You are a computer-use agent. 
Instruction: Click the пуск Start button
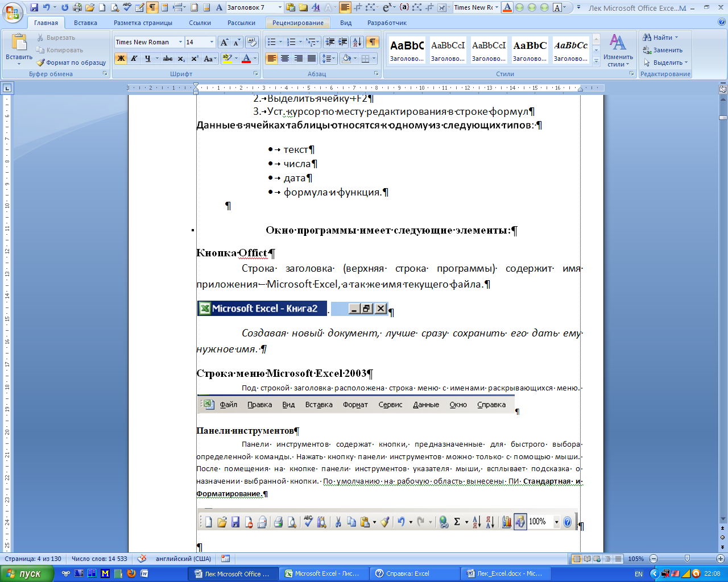[x=27, y=573]
